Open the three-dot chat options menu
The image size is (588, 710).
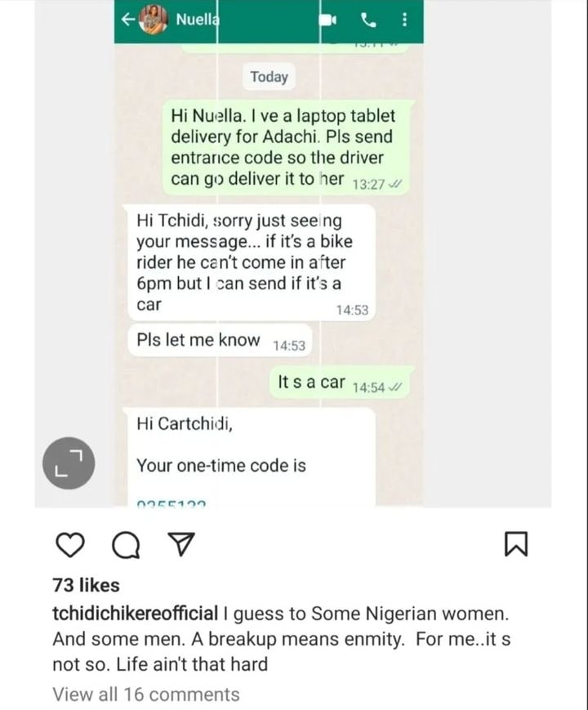point(404,20)
